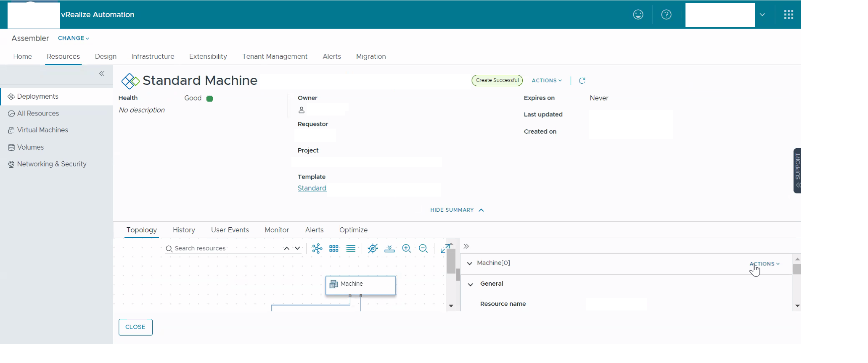868x363 pixels.
Task: Refresh the deployment with the circular arrow
Action: pos(582,81)
